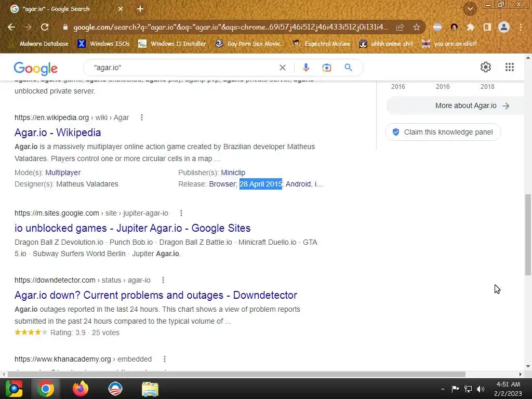Open the Agar.io - Wikipedia result

point(58,132)
